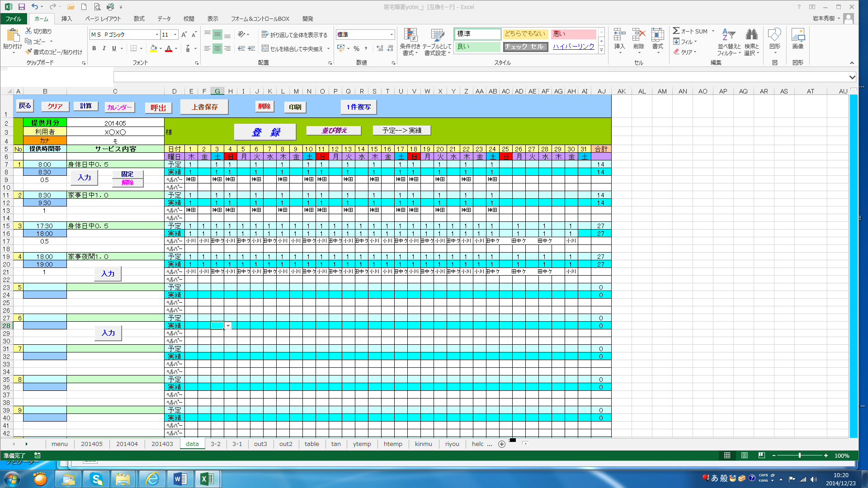Toggle 折り返して全体を表示する wrap text
The image size is (868, 488).
click(294, 35)
